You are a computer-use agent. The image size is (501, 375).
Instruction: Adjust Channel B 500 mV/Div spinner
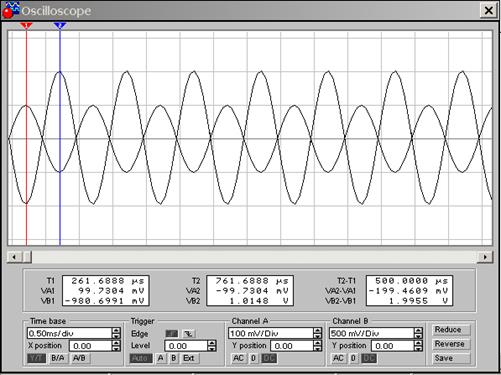(x=418, y=333)
